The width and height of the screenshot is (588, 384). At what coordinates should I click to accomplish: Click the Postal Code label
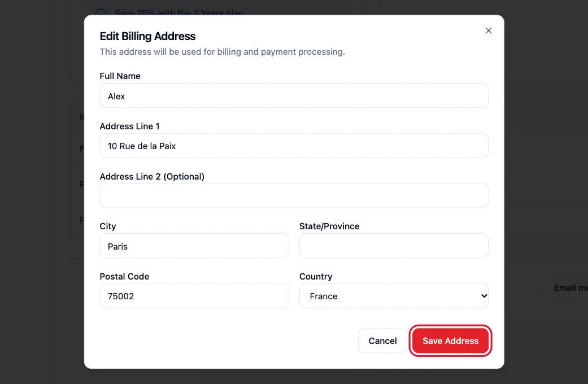click(x=124, y=276)
